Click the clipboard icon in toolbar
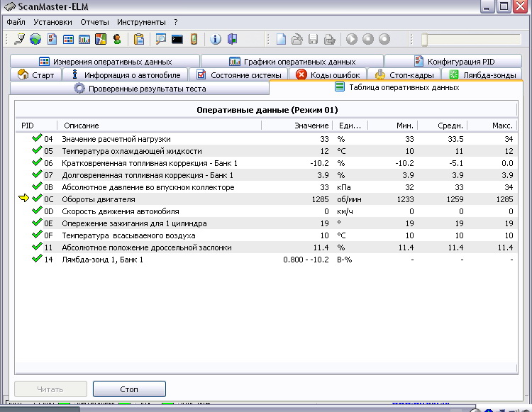 pyautogui.click(x=139, y=39)
